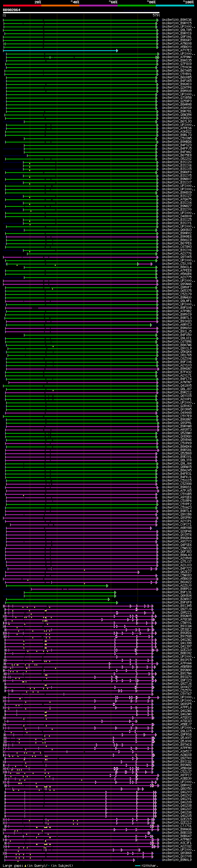Click hit label UniRef100_A7PES6

point(177,128)
